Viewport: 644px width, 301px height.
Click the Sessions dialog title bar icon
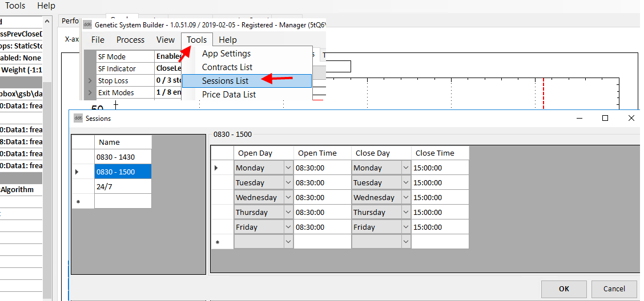[x=78, y=119]
